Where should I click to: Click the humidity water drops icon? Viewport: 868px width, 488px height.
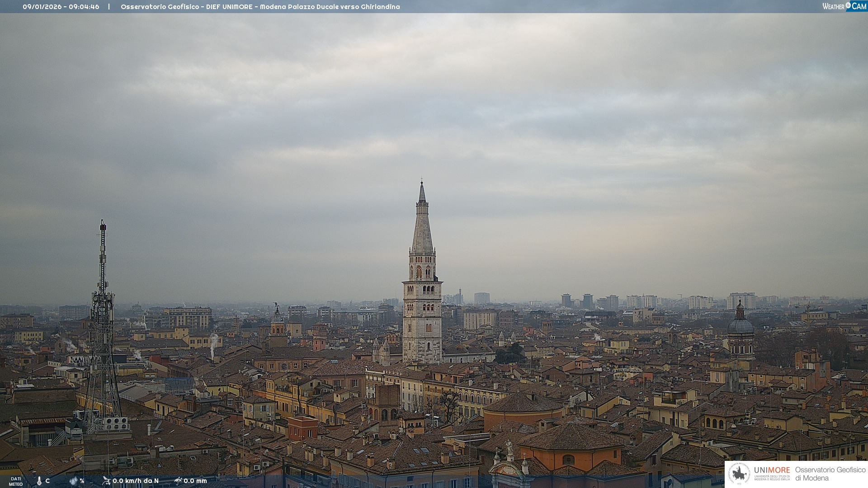[73, 481]
